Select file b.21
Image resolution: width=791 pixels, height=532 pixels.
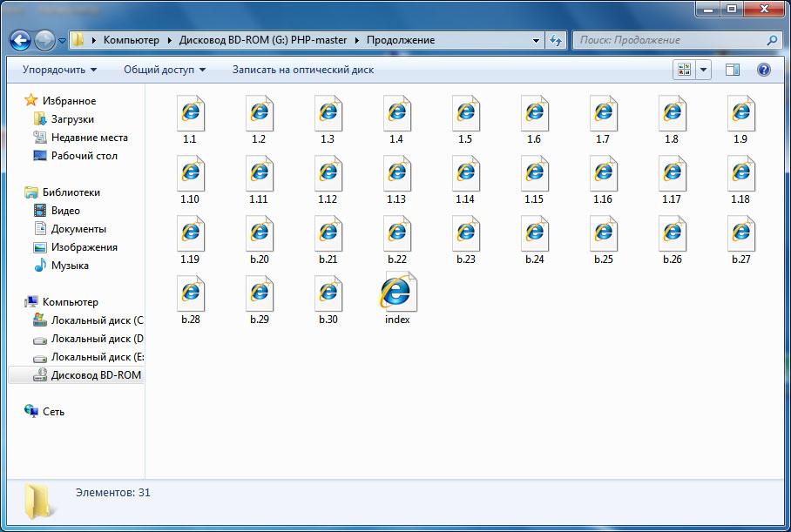[328, 239]
